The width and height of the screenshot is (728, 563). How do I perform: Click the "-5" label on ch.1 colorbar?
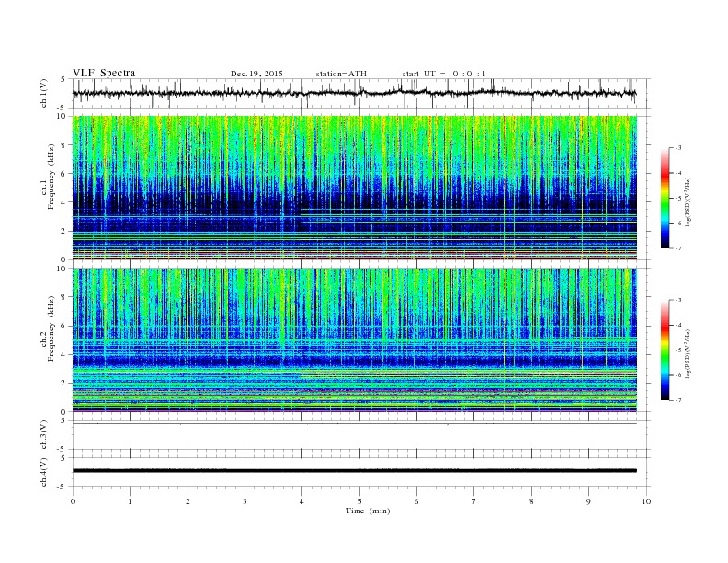click(x=678, y=199)
